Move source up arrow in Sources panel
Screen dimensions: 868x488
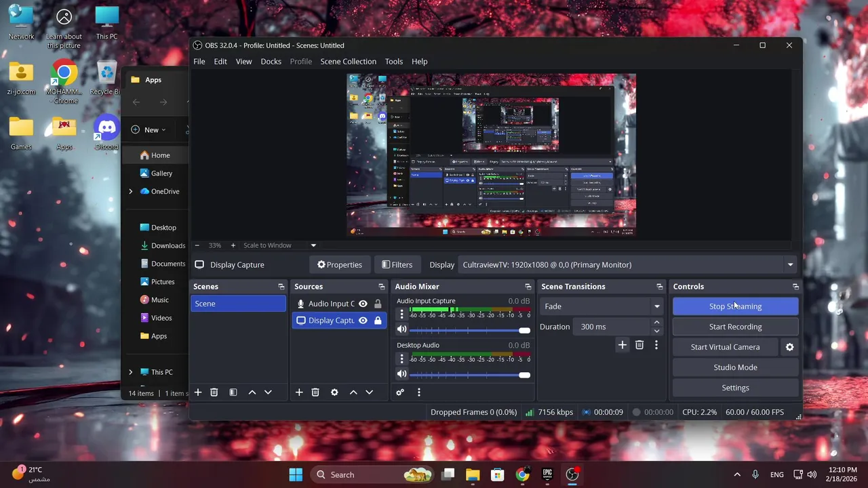pos(353,392)
